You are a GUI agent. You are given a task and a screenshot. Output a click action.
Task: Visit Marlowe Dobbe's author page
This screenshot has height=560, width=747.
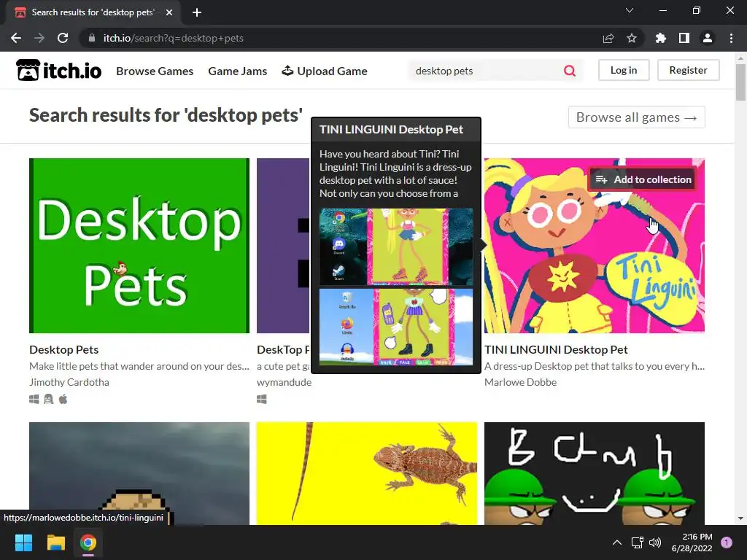(520, 382)
